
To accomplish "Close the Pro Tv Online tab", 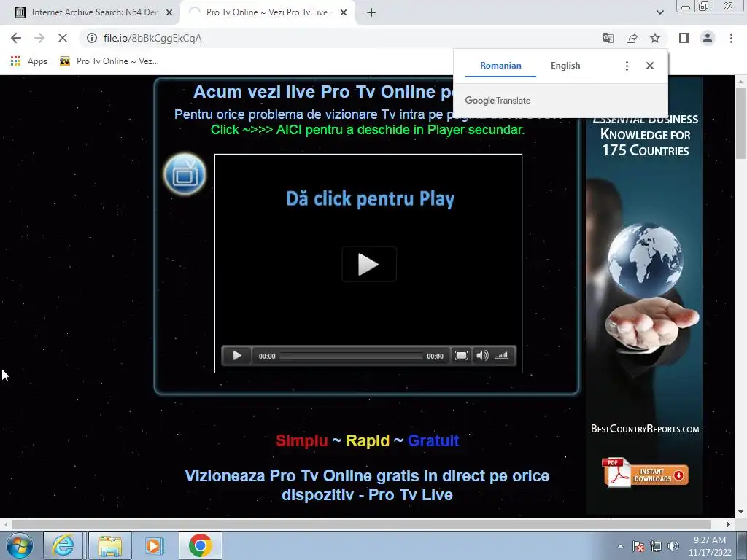I will tap(344, 13).
